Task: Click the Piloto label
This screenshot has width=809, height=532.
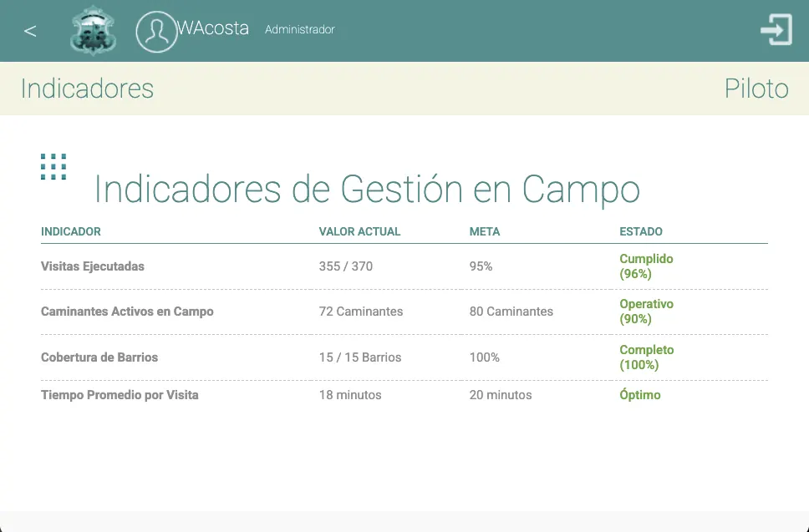Action: [x=756, y=89]
